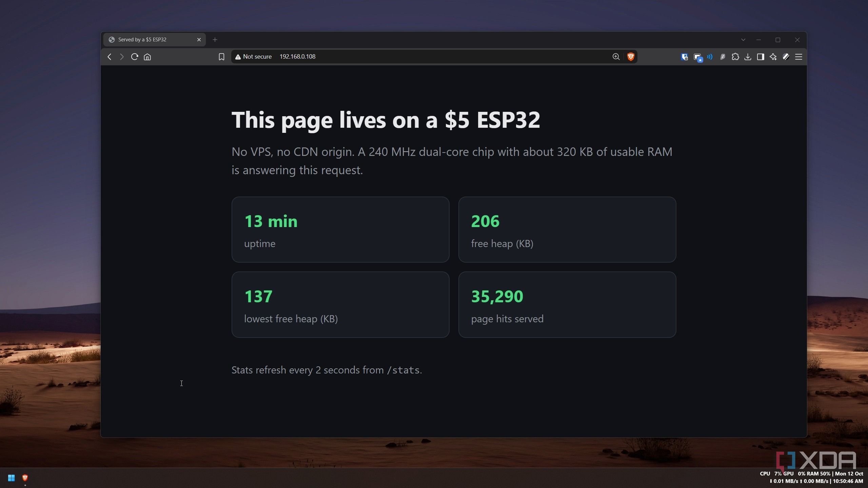The height and width of the screenshot is (488, 868).
Task: Open the Surfshark extension icon
Action: [723, 57]
